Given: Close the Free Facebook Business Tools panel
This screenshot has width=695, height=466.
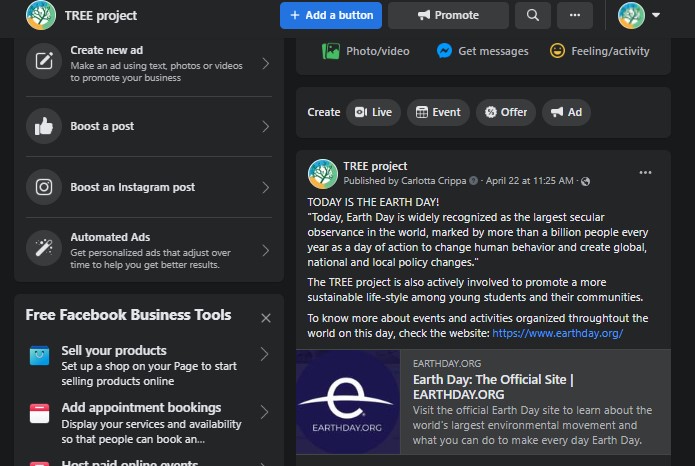Looking at the screenshot, I should (266, 318).
